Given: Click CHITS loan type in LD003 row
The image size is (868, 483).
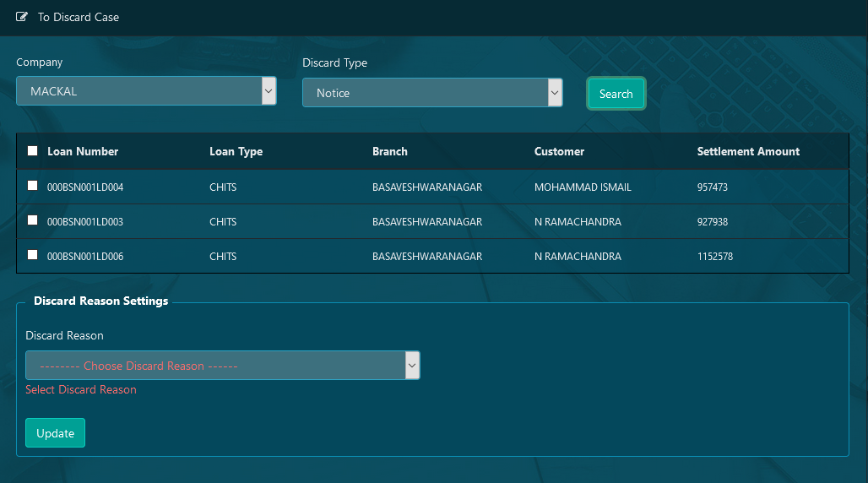Looking at the screenshot, I should click(x=223, y=221).
